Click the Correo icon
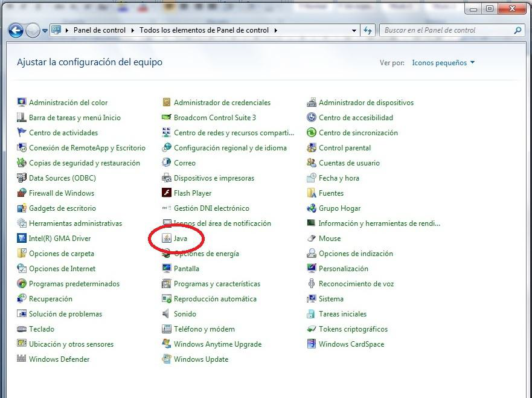The image size is (532, 398). tap(166, 163)
